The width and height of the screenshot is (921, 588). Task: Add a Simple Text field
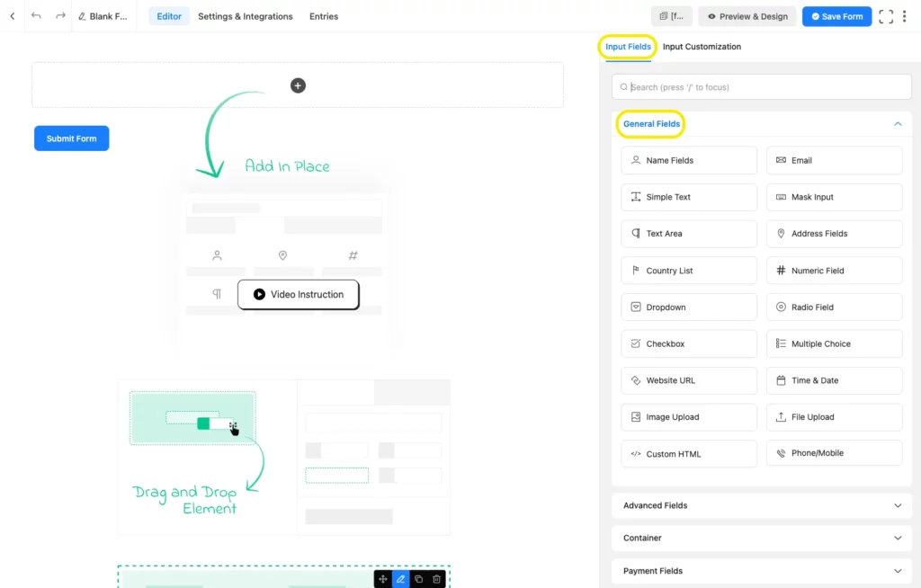click(689, 197)
